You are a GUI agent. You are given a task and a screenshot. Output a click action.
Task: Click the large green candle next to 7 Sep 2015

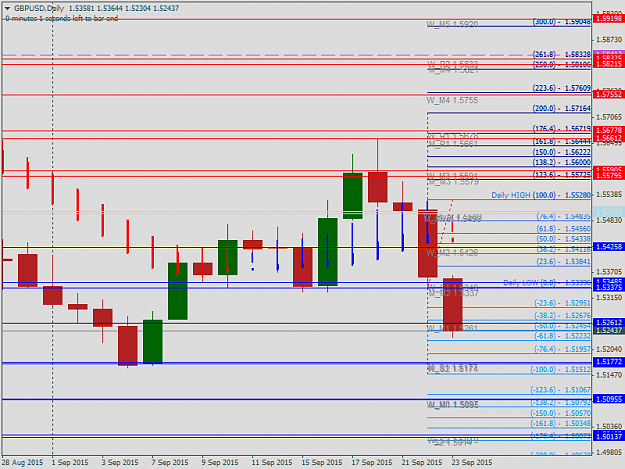click(178, 291)
